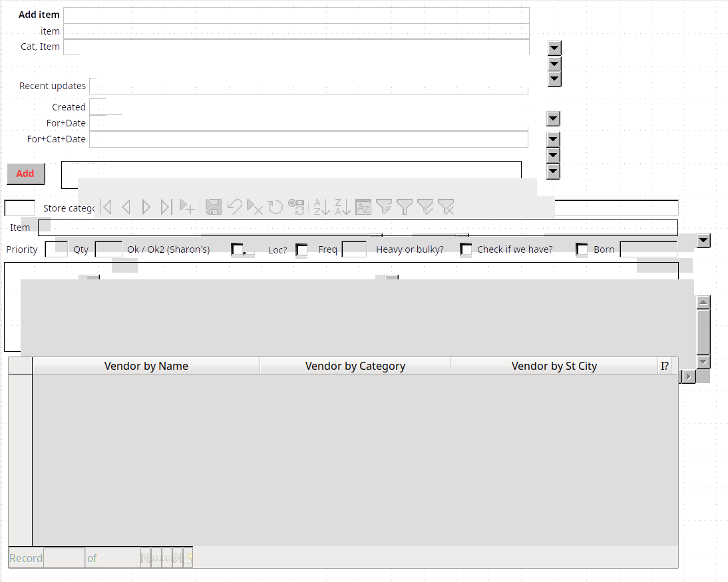Go to the Next Record arrow icon
728x582 pixels.
click(146, 207)
